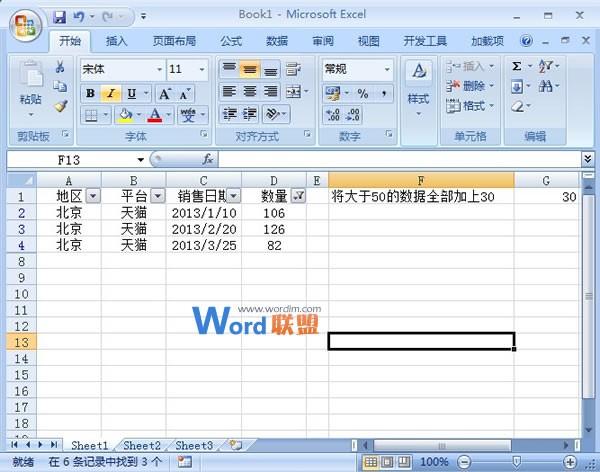Screen dimensions: 600x472
Task: Click the Format Painter brush icon
Action: (60, 106)
